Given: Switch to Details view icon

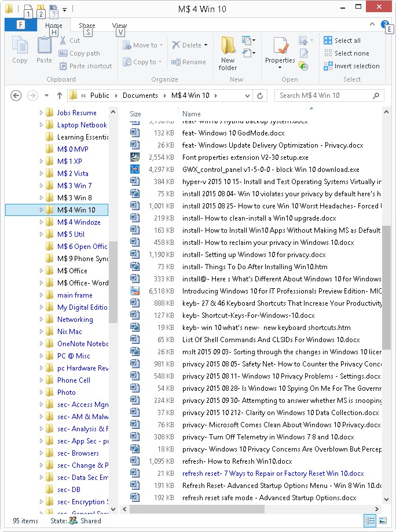Looking at the screenshot, I should [x=370, y=521].
